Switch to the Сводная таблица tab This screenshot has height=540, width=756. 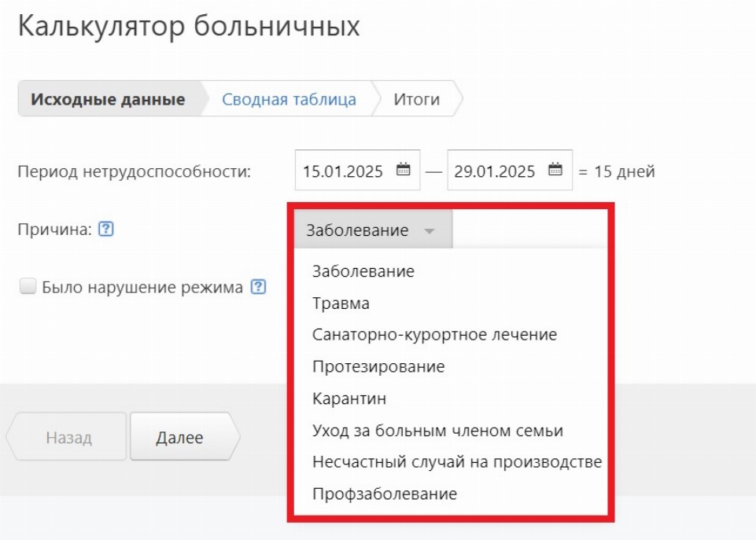289,100
